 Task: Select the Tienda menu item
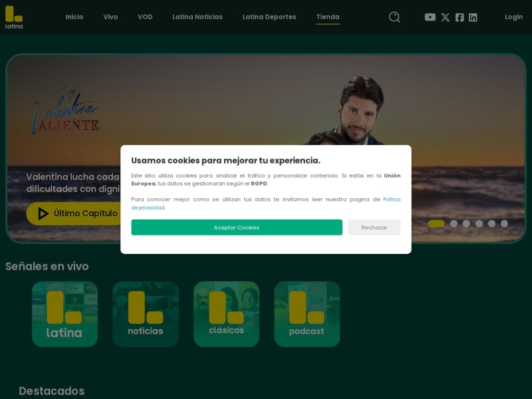point(328,17)
